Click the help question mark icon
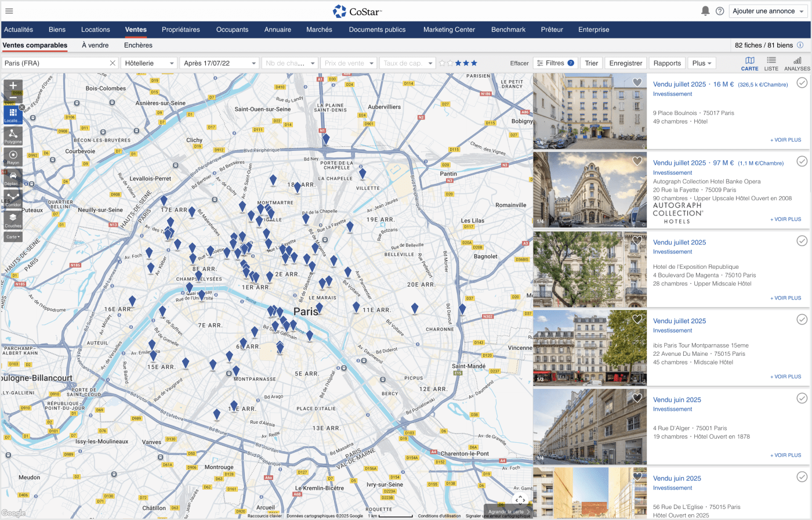Screen dimensions: 812x520 point(720,11)
